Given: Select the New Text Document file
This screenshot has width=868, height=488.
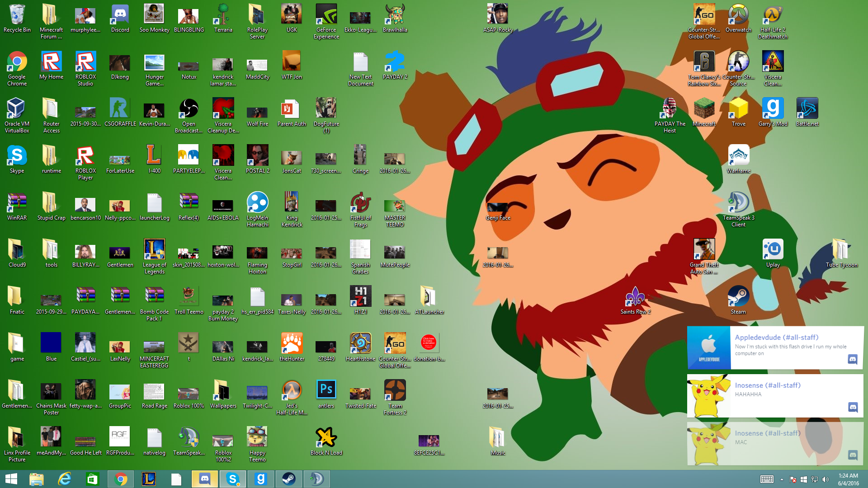Looking at the screenshot, I should 360,69.
